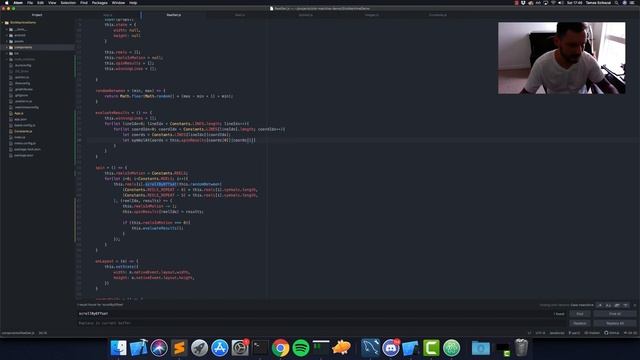
Task: Open MySQL Workbench dolphin icon in dock
Action: coord(370,348)
